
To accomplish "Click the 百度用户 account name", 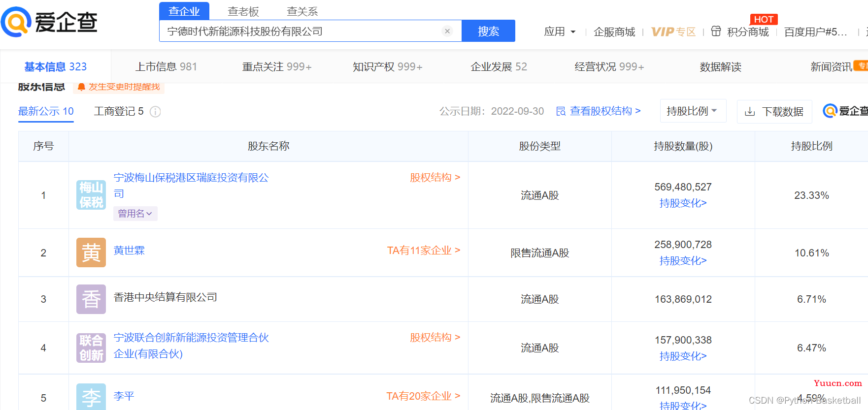I will point(816,32).
